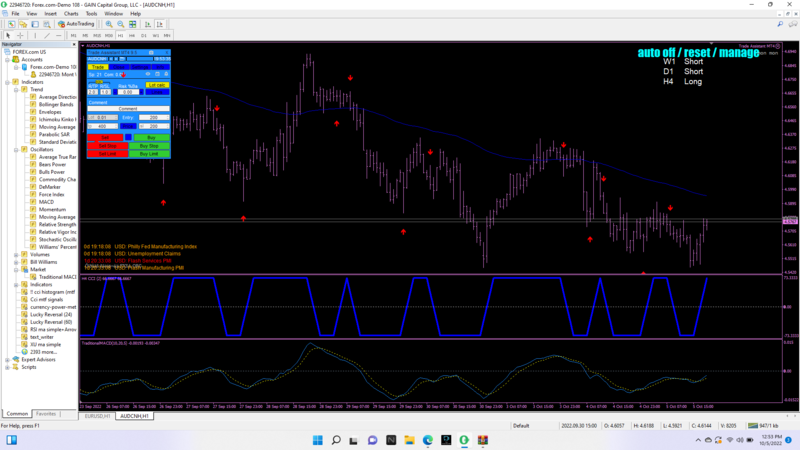Collapse the Trend indicators folder

(16, 89)
